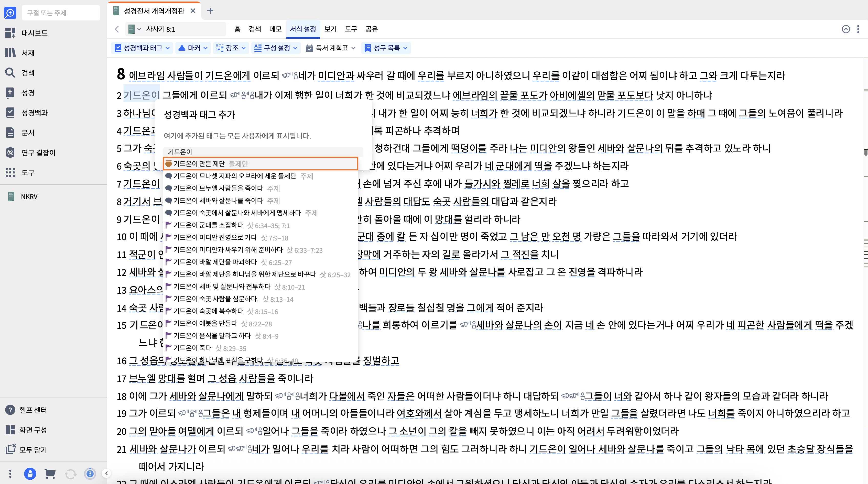Toggle the 성구 목록 button

[382, 48]
